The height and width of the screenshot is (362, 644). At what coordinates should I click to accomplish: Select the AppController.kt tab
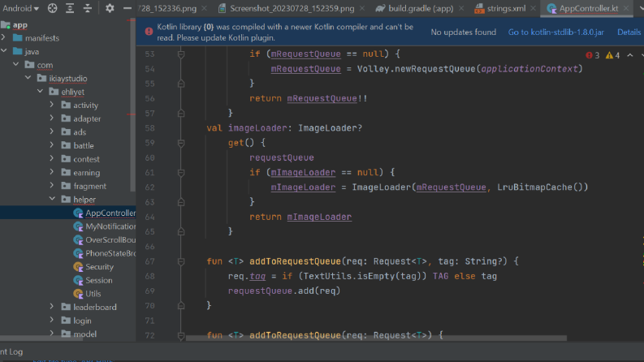[x=588, y=8]
